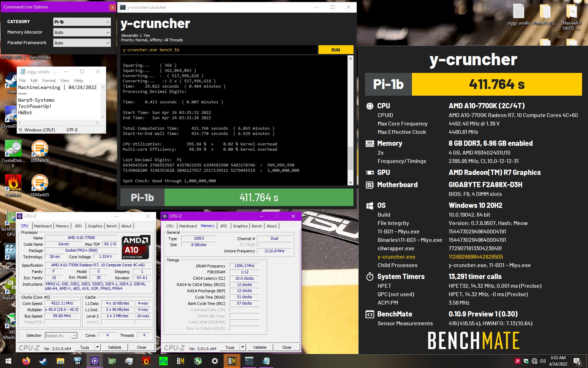Click Validate in left CPU-Z window

pos(114,347)
